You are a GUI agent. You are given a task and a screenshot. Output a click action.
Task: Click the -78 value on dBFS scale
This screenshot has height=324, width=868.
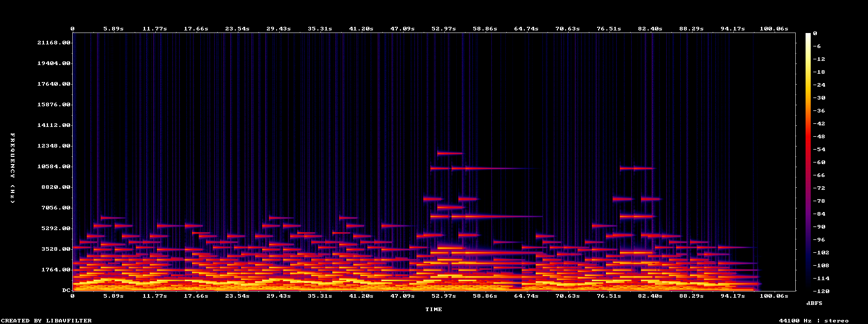coord(818,201)
